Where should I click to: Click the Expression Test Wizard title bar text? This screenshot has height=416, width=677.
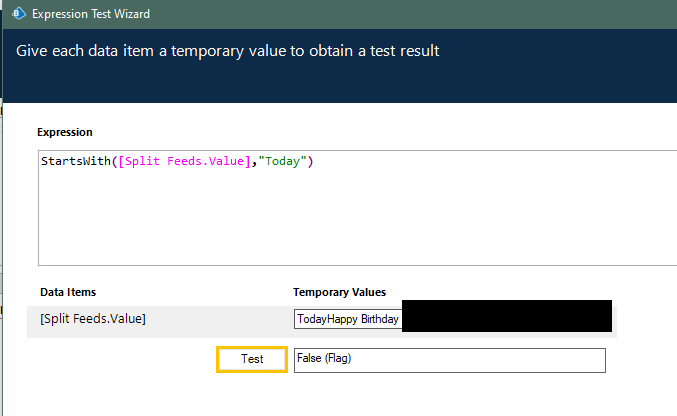tap(92, 14)
